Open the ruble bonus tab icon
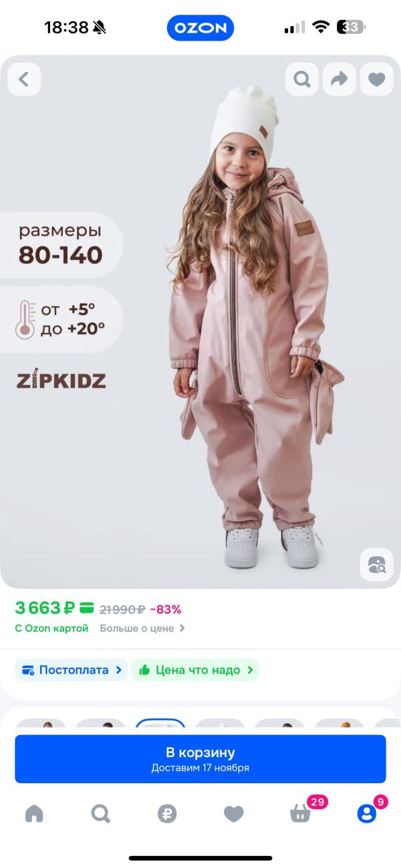 [x=167, y=813]
